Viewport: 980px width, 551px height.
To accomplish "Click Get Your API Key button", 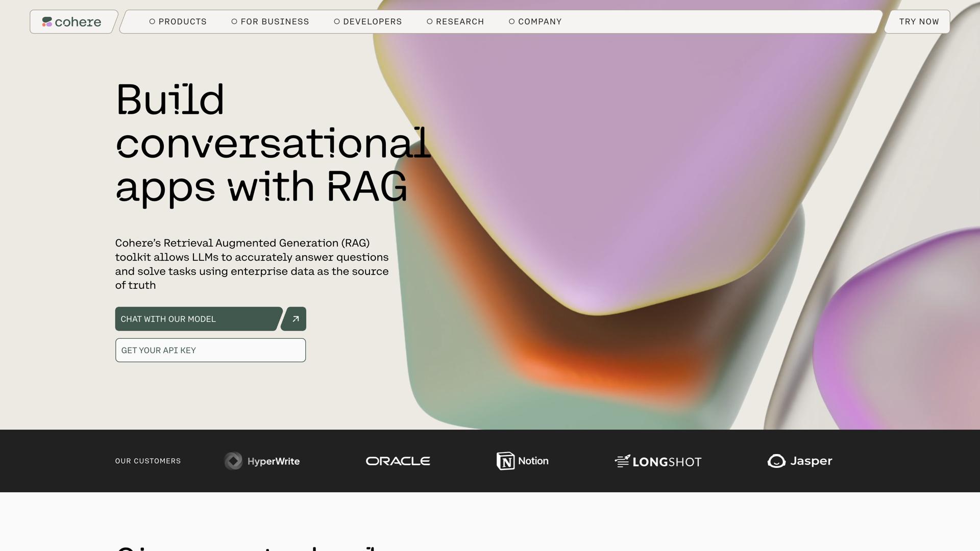I will pos(210,350).
